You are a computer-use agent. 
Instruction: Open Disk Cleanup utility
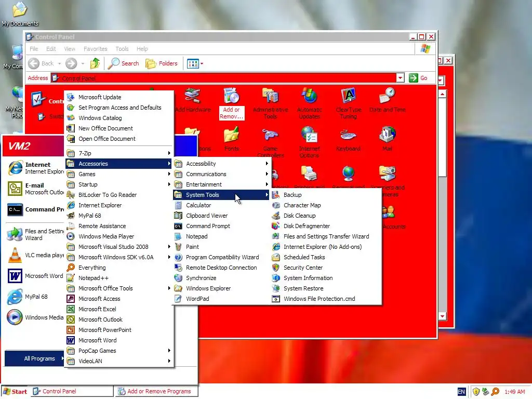326,216
